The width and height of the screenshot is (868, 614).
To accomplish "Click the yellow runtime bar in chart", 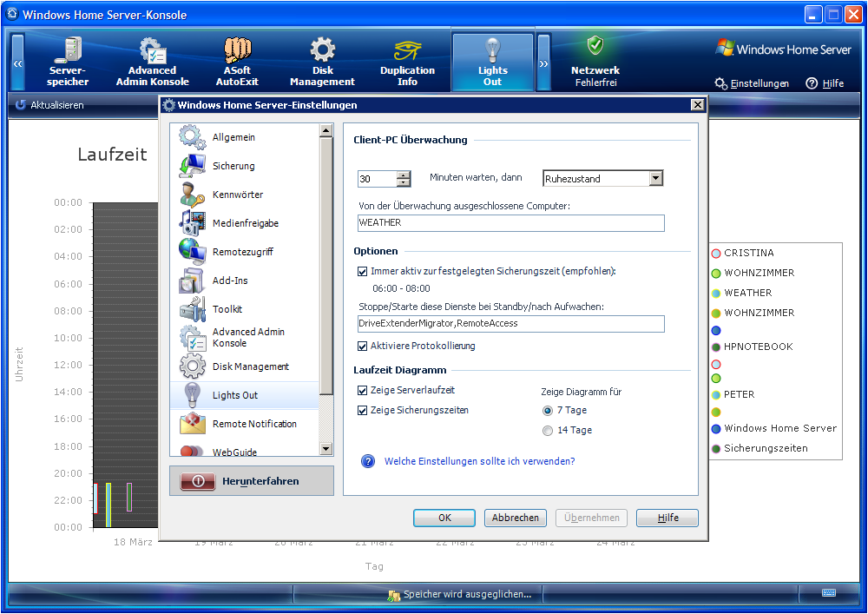I will pyautogui.click(x=108, y=505).
